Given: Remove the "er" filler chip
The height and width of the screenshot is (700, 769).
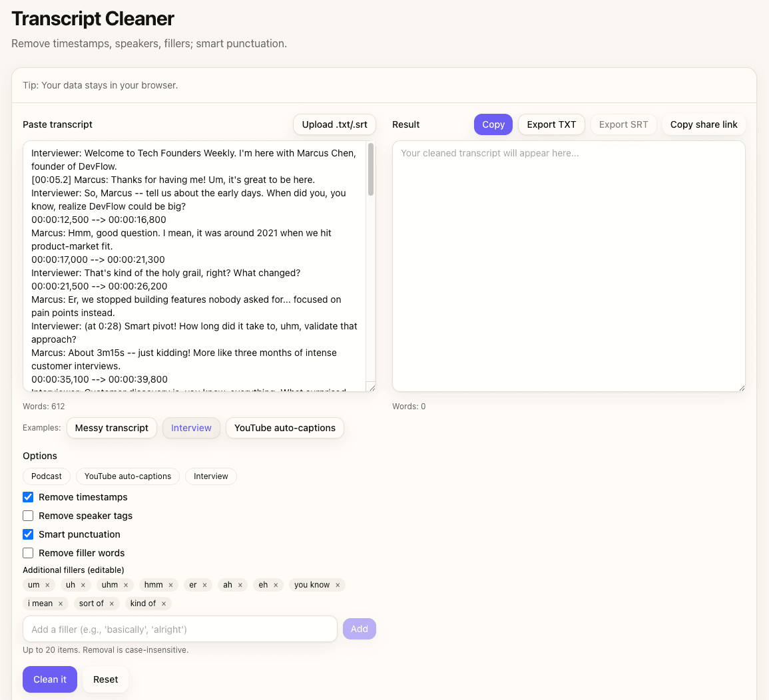Looking at the screenshot, I should click(x=204, y=584).
